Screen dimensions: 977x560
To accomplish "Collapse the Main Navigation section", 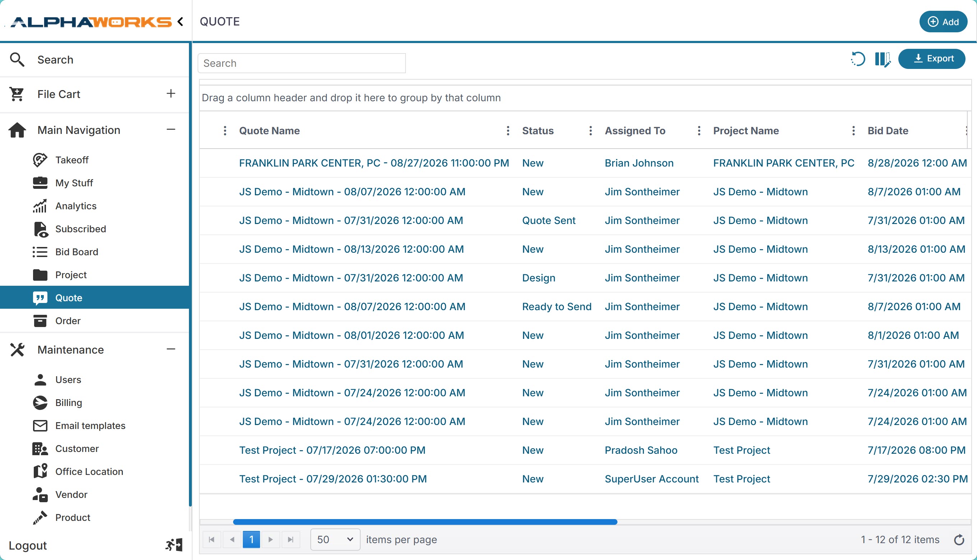I will coord(171,130).
